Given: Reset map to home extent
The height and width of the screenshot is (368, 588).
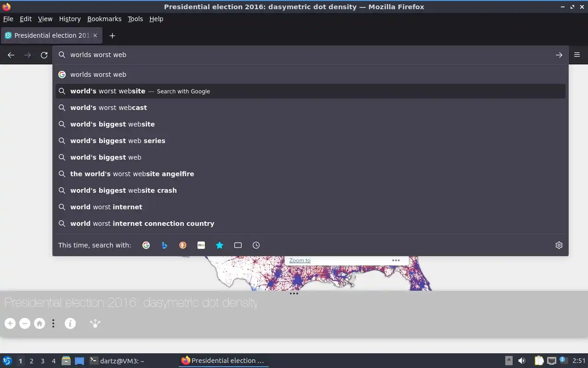Looking at the screenshot, I should [x=40, y=323].
